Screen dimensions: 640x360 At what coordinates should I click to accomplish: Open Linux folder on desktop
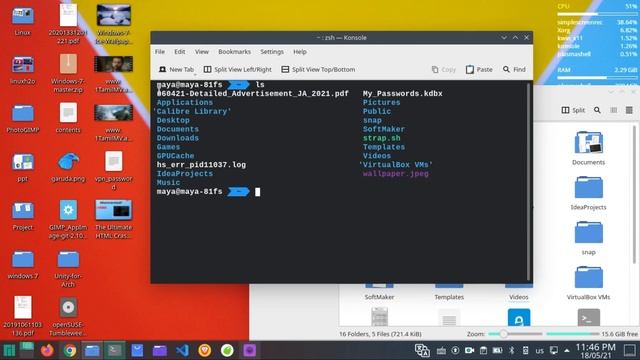point(22,21)
